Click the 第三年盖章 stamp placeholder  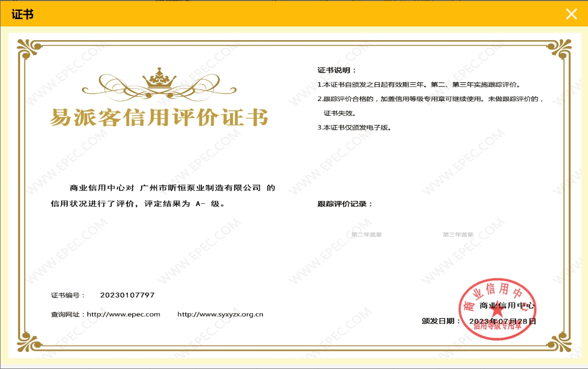pyautogui.click(x=458, y=235)
